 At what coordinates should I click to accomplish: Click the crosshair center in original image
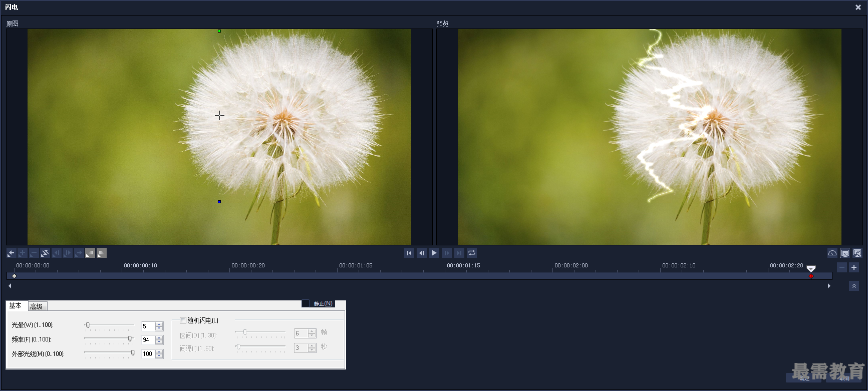(219, 115)
